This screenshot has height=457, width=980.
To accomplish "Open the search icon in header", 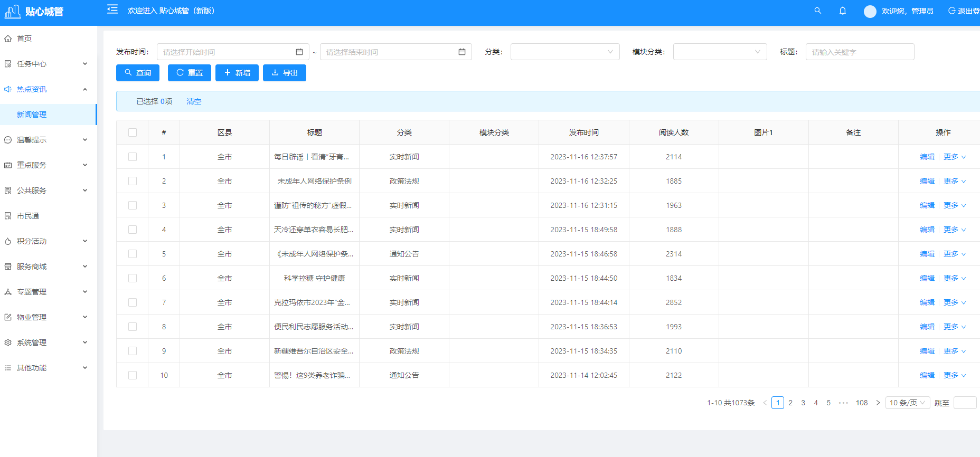I will tap(818, 11).
